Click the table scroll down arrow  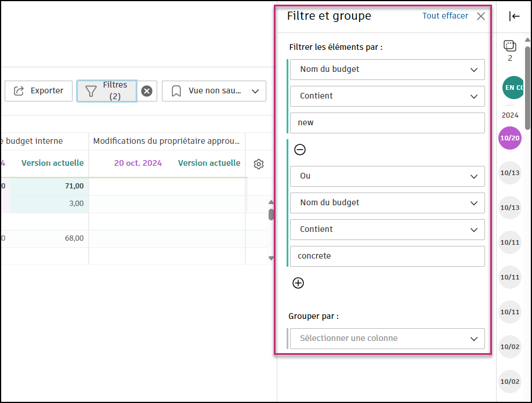[271, 258]
